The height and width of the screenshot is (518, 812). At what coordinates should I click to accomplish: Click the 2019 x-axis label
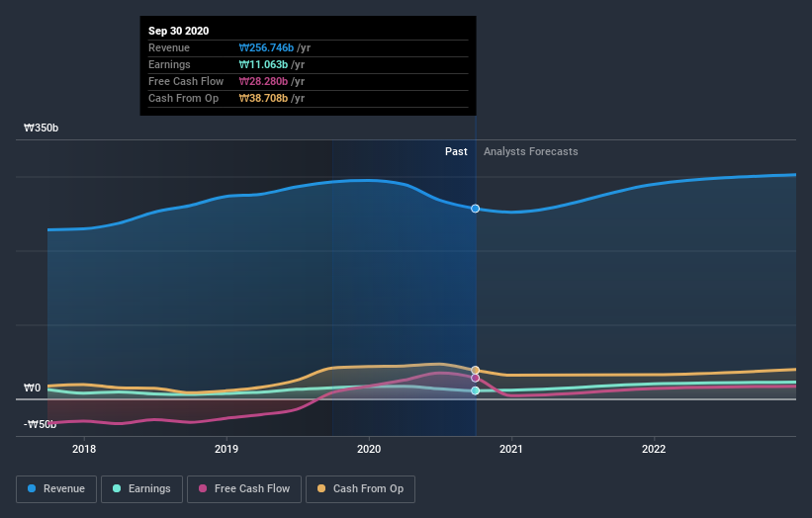coord(226,449)
